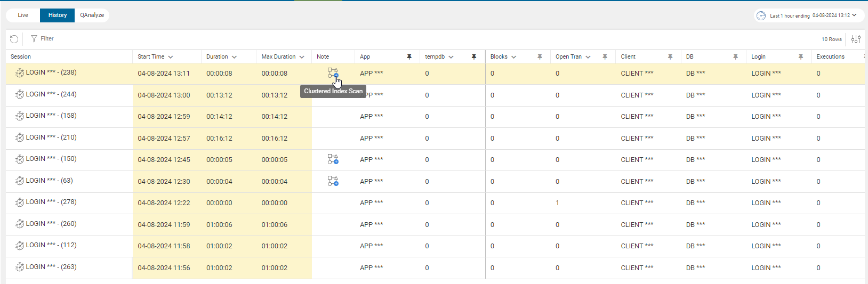Click the plan note icon in 12:45 row

333,159
